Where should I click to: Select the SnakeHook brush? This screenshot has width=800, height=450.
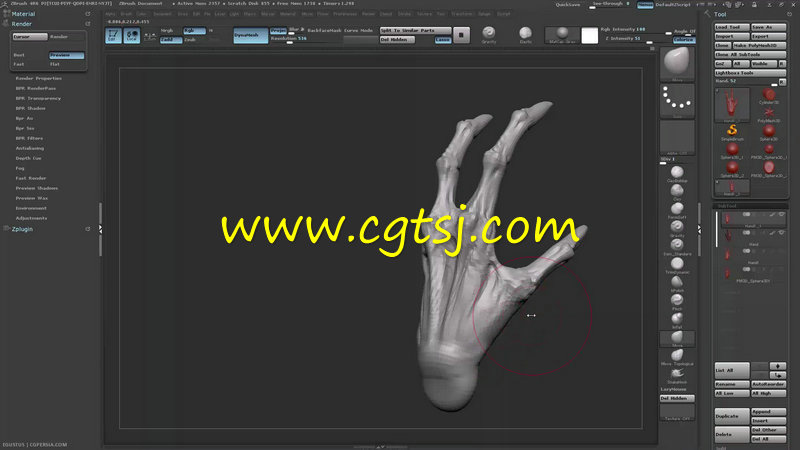point(677,375)
